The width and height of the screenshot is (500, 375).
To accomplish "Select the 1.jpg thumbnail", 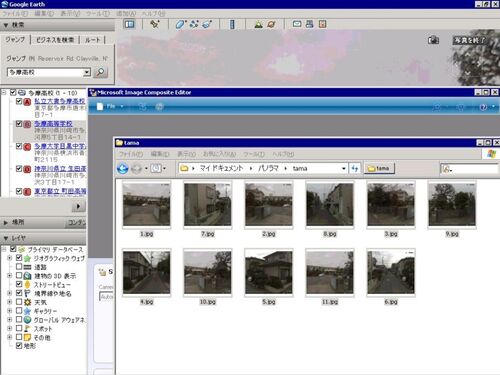I will point(147,205).
